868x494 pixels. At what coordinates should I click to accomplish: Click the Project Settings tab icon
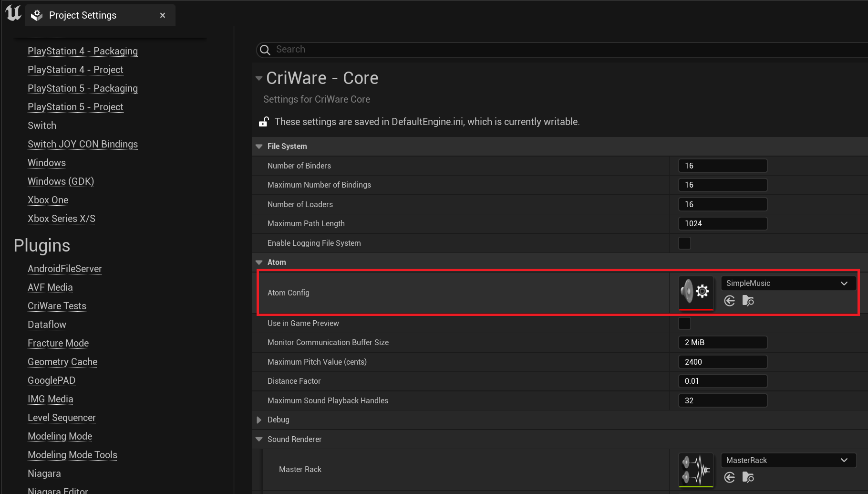pyautogui.click(x=37, y=15)
